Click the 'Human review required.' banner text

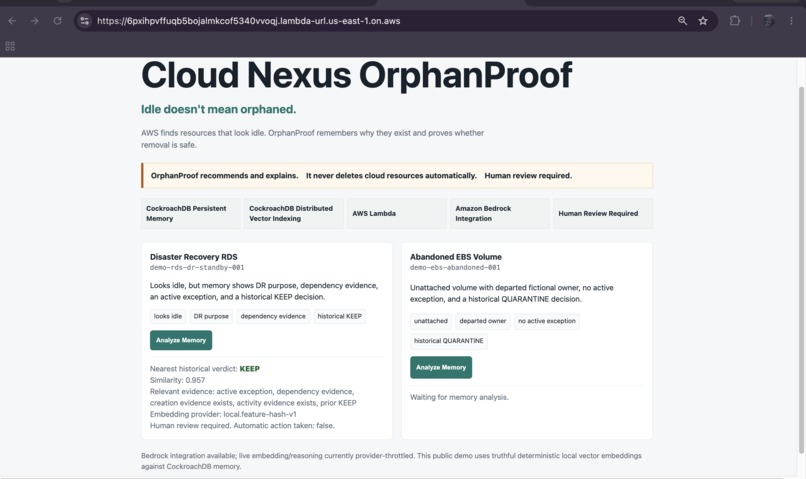pyautogui.click(x=528, y=176)
